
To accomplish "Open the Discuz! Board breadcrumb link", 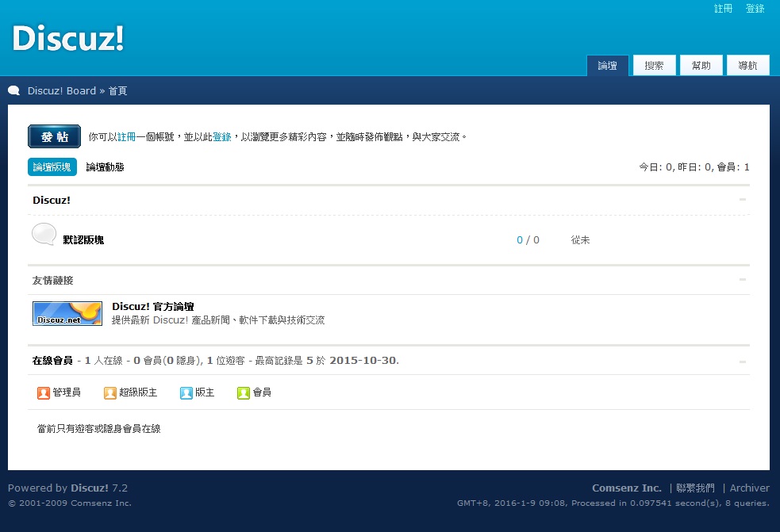I will click(x=62, y=90).
